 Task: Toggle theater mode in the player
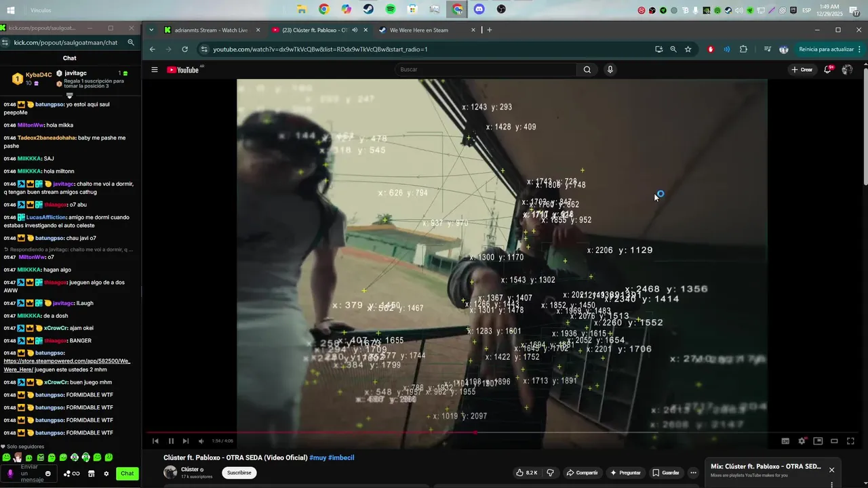(834, 441)
